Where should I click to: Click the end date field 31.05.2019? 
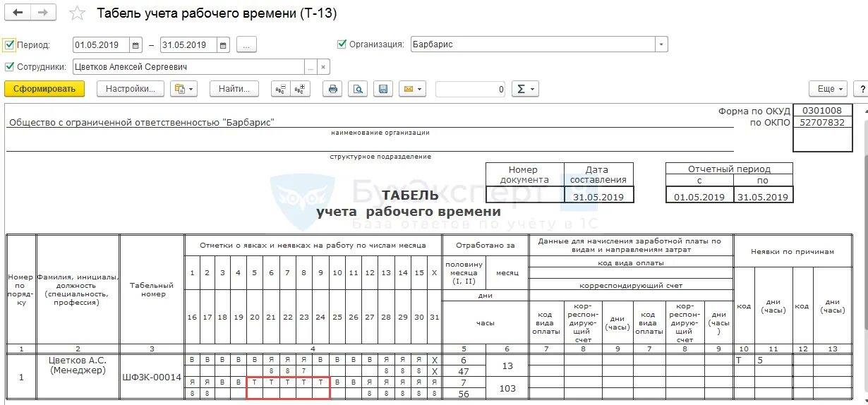[189, 45]
